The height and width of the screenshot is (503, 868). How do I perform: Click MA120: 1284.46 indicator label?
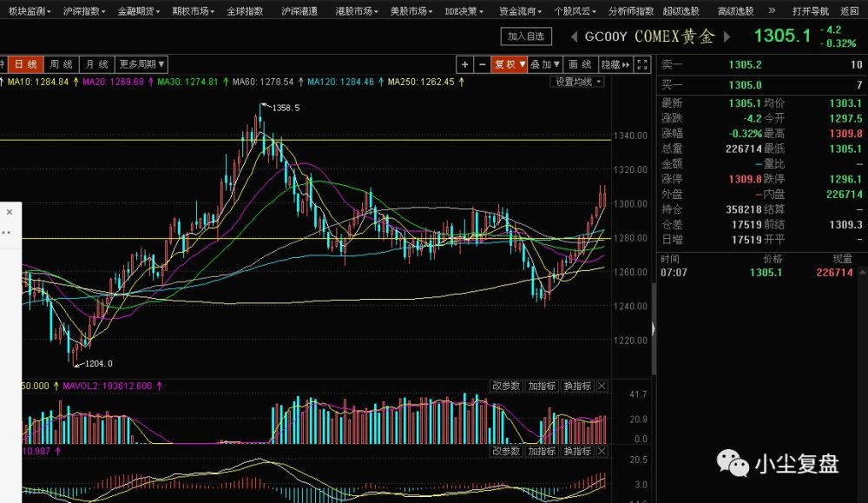click(340, 82)
